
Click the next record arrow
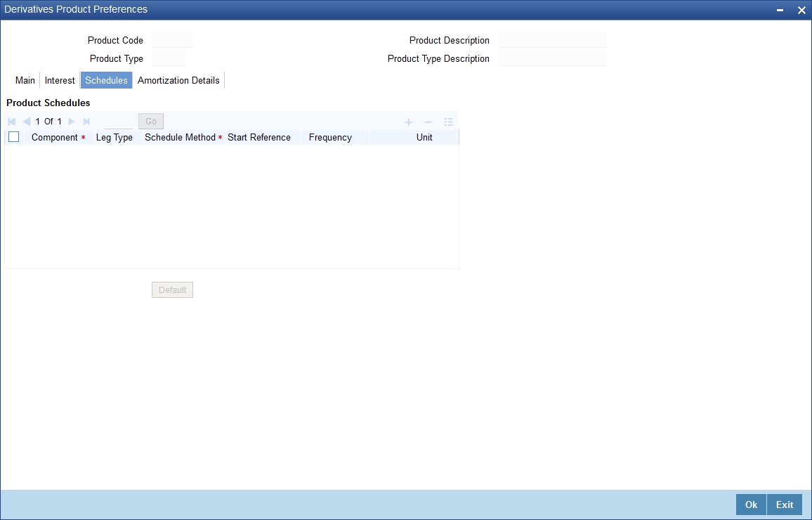pyautogui.click(x=71, y=121)
